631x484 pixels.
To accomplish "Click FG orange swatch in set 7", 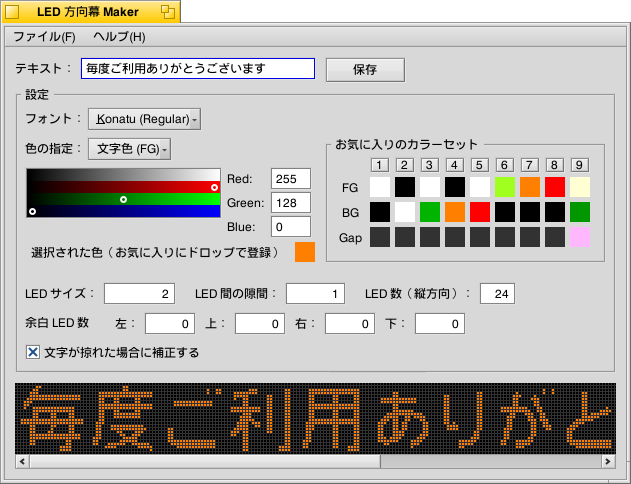I will point(530,187).
